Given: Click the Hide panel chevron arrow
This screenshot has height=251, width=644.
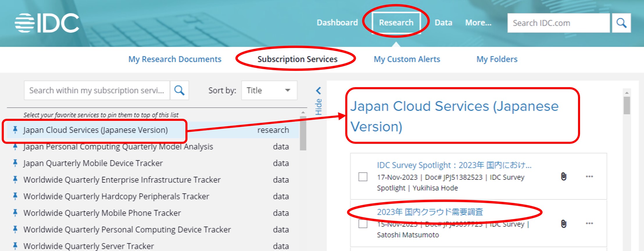Looking at the screenshot, I should (319, 91).
